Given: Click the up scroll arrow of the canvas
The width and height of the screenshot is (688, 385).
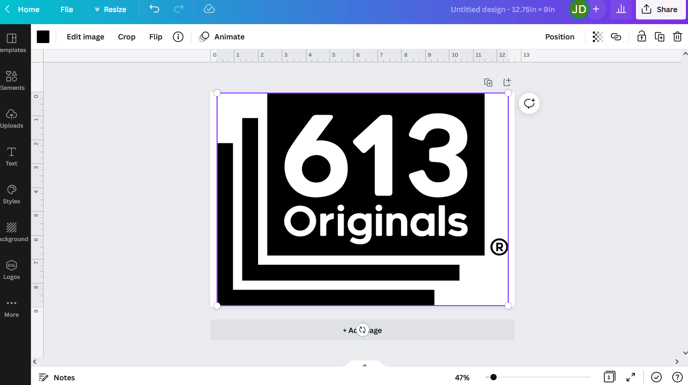Looking at the screenshot, I should [685, 54].
